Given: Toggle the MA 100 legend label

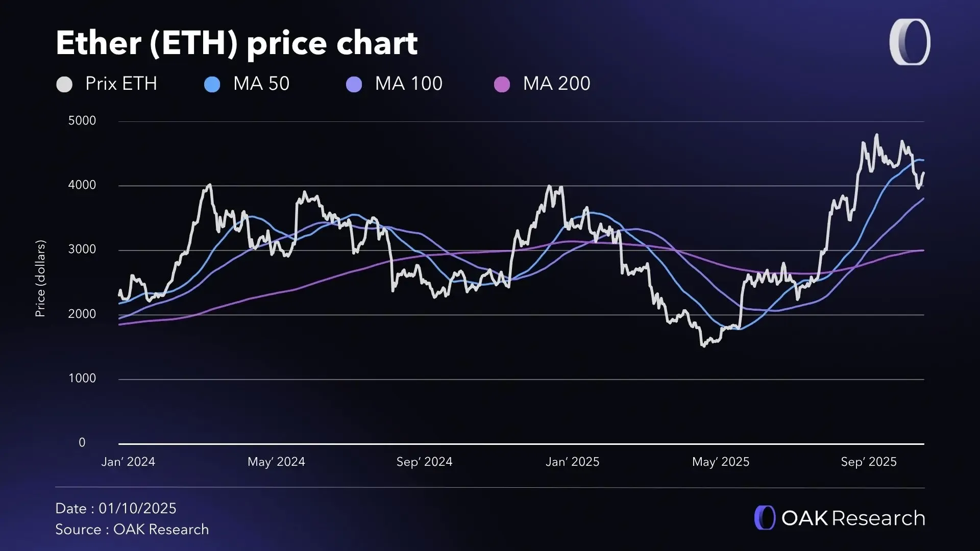Looking at the screenshot, I should [408, 84].
